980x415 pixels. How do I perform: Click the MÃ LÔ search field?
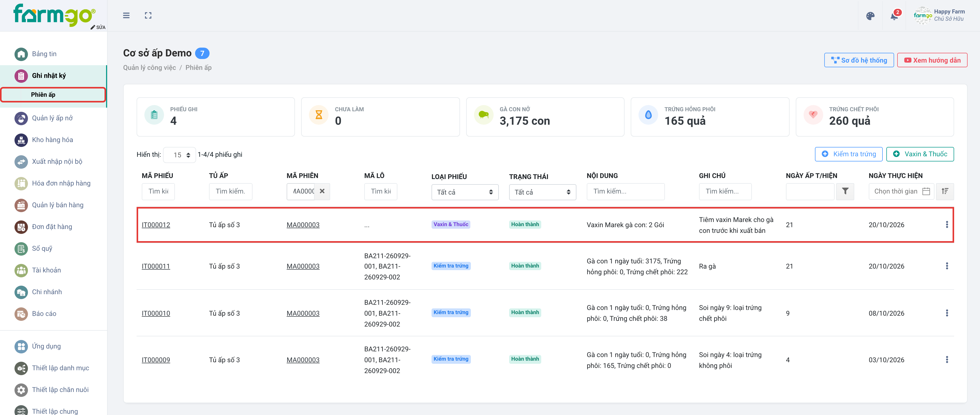point(380,191)
